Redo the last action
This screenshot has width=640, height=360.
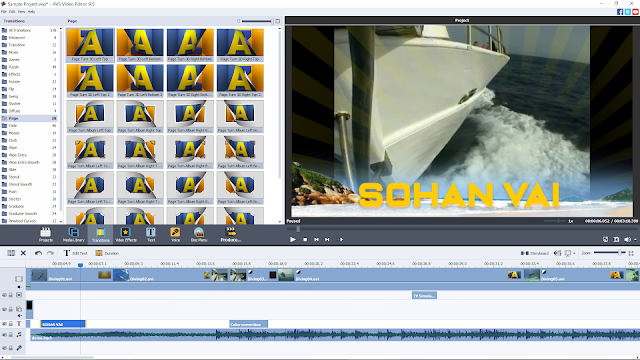click(x=50, y=253)
